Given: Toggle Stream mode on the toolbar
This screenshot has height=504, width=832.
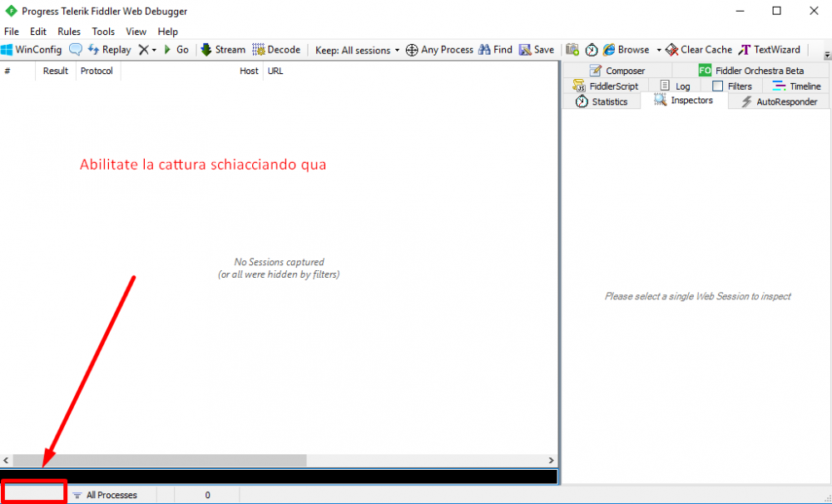Looking at the screenshot, I should (223, 50).
